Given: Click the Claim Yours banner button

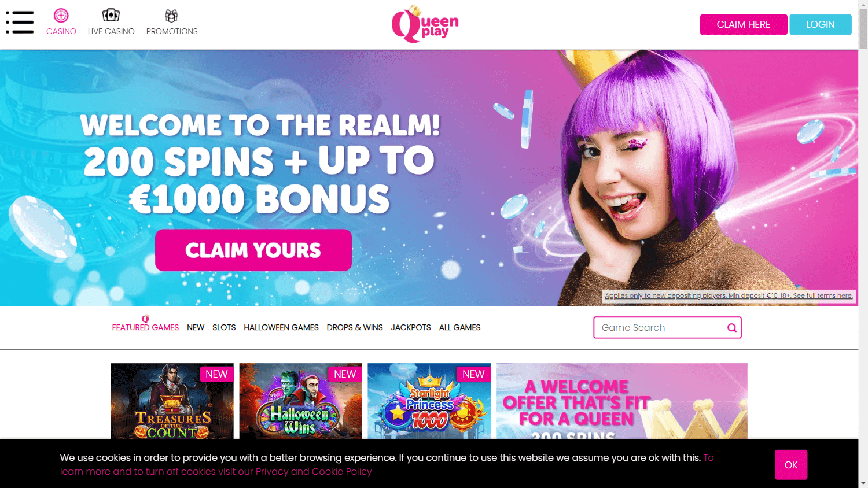Looking at the screenshot, I should pyautogui.click(x=253, y=250).
